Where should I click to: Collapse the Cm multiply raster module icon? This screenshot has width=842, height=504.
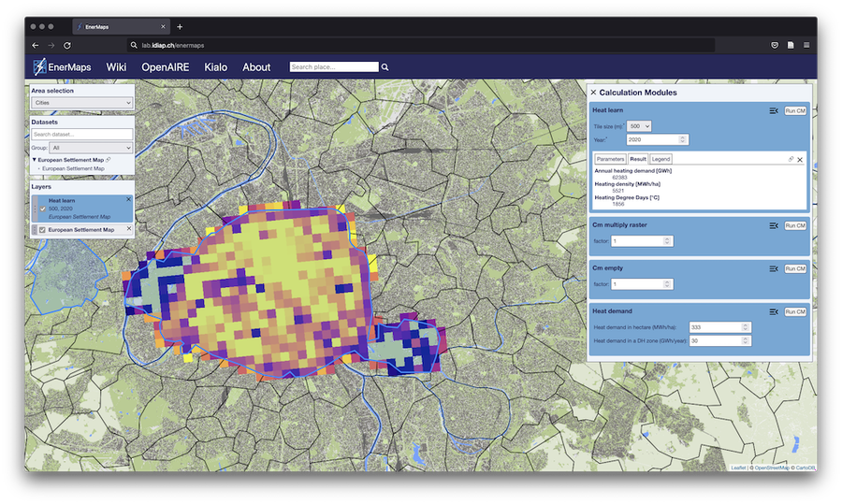tap(774, 225)
